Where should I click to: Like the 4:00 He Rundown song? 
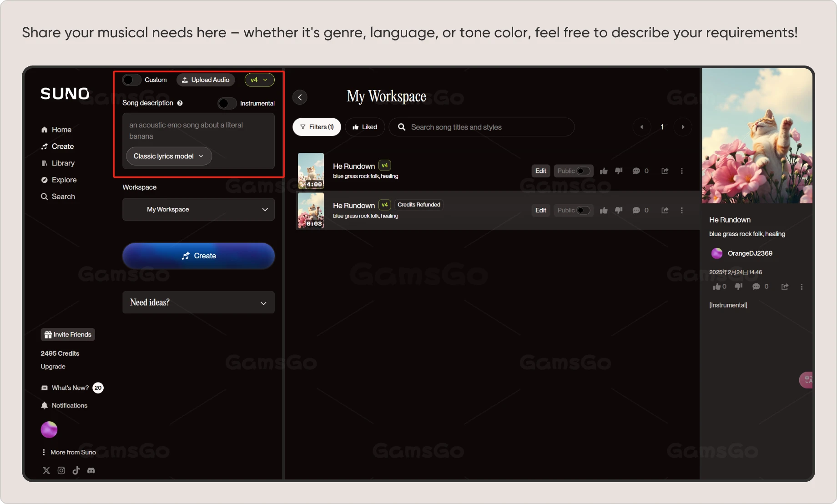tap(604, 171)
